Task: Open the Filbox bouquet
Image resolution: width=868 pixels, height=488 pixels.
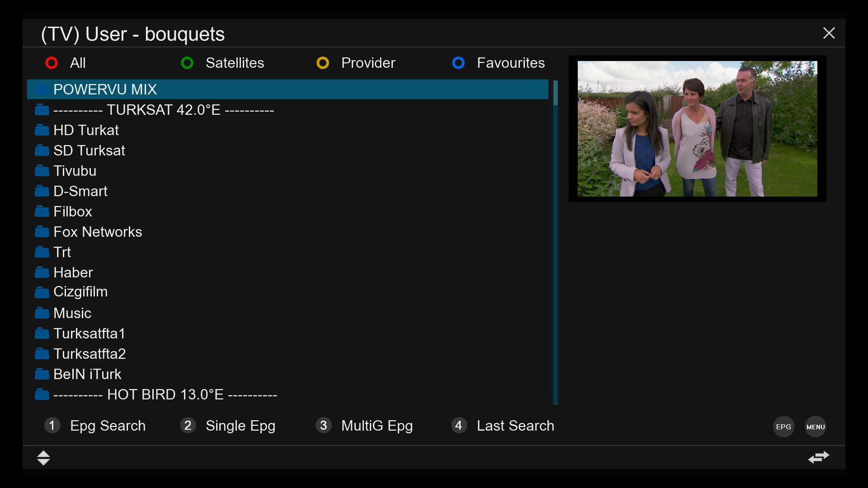Action: [x=288, y=211]
